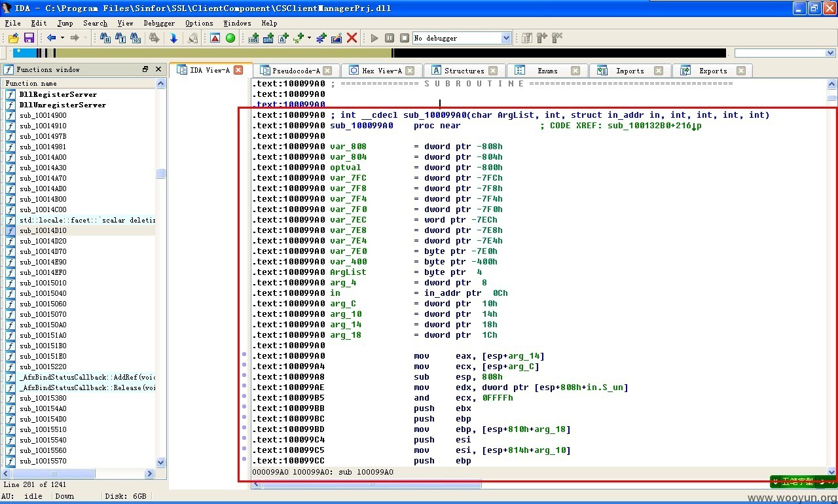Click the red X delete toolbar icon

click(352, 38)
